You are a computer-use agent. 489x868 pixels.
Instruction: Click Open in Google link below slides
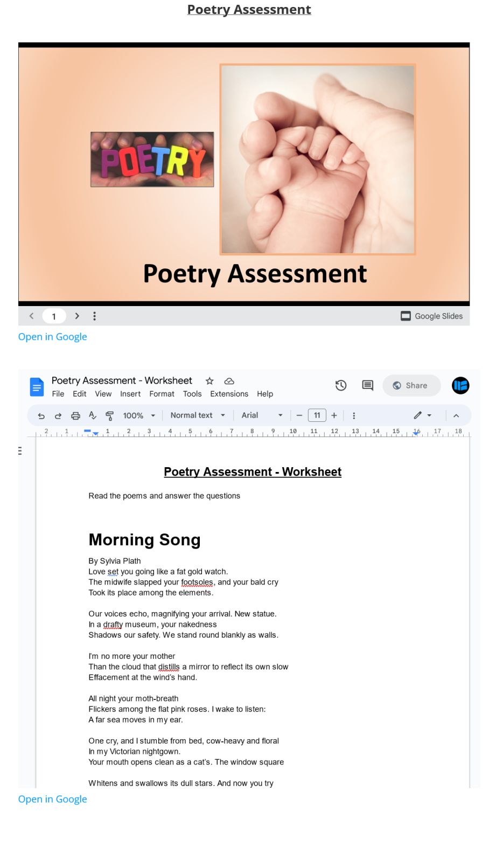pyautogui.click(x=52, y=337)
